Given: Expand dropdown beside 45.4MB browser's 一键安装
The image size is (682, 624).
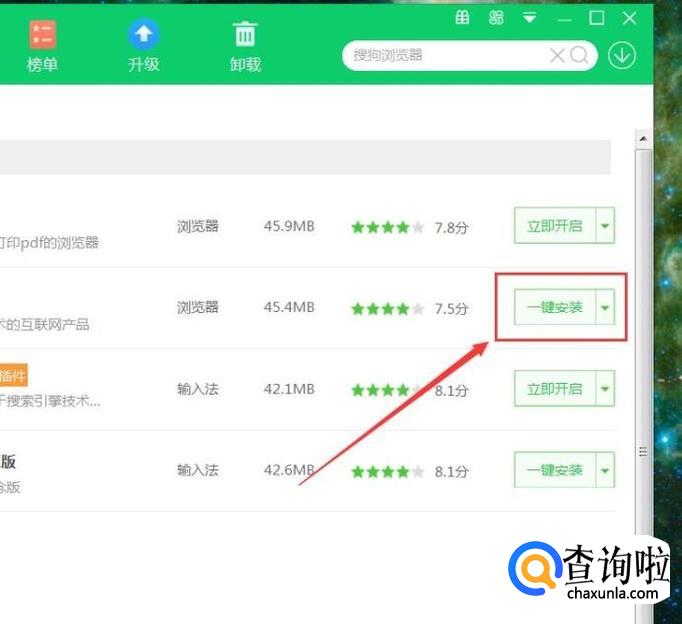Looking at the screenshot, I should pos(605,307).
